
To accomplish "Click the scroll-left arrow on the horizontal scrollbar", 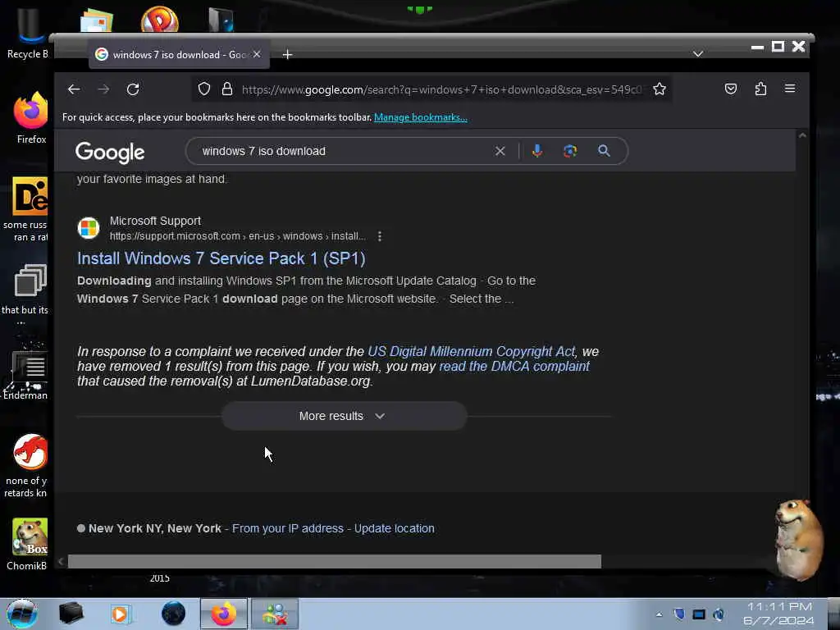I will point(61,561).
